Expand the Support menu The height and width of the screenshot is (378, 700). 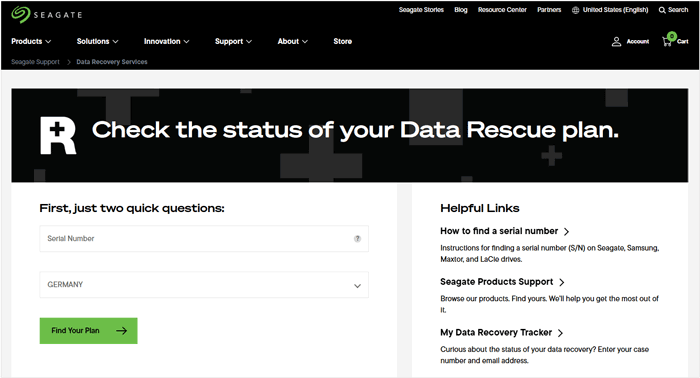pos(233,41)
